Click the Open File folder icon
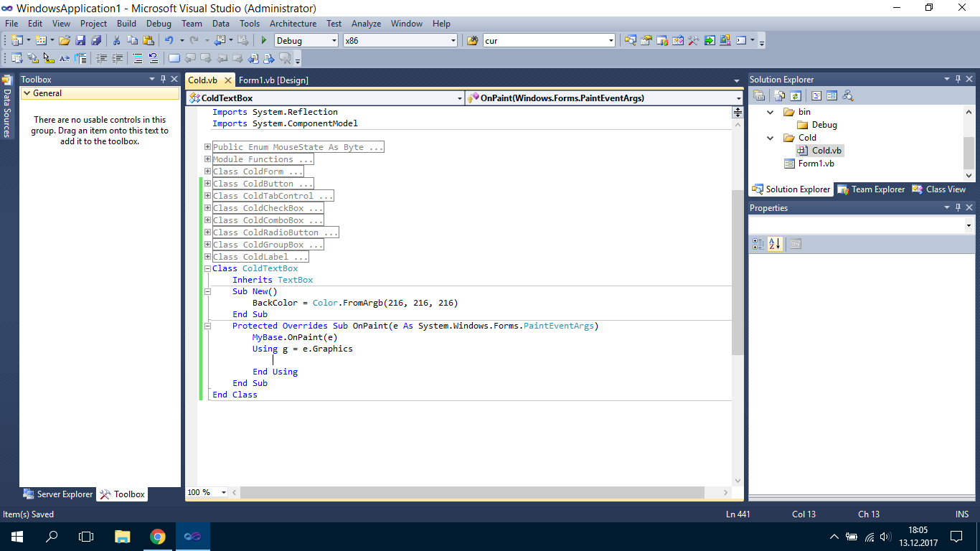This screenshot has width=980, height=551. pyautogui.click(x=65, y=41)
